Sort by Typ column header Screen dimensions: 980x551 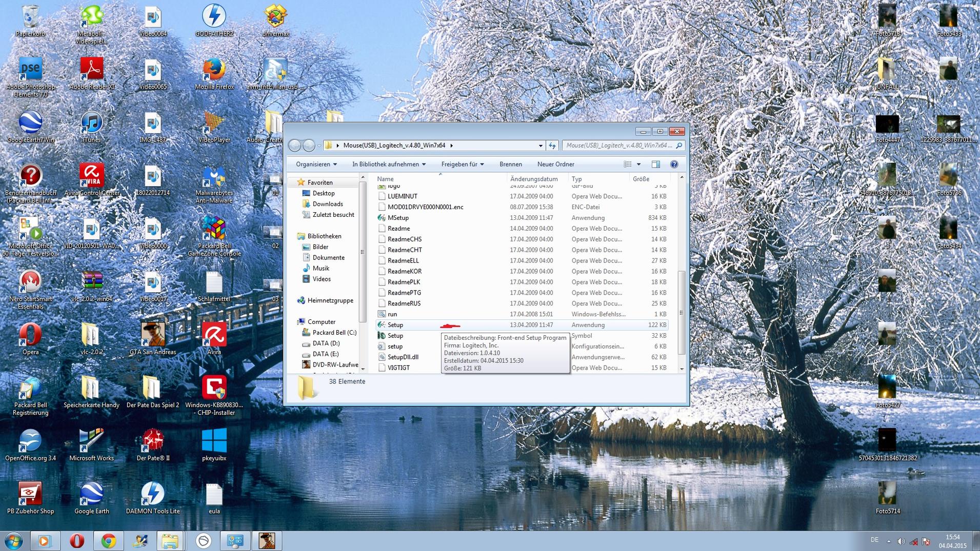598,179
